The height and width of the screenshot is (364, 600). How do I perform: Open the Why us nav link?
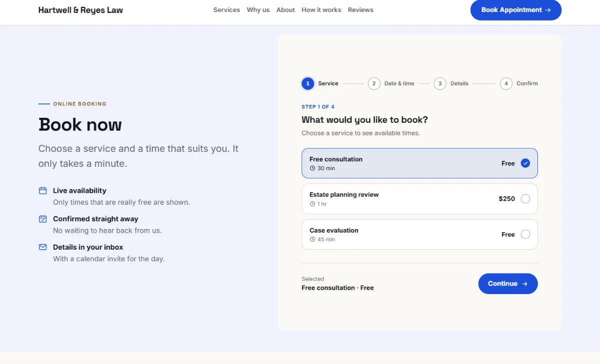coord(258,10)
